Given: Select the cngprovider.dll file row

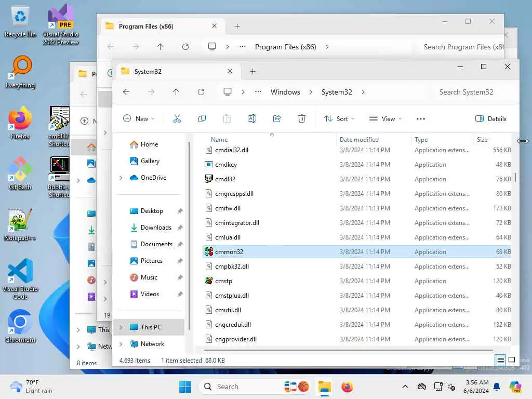Looking at the screenshot, I should click(356, 339).
